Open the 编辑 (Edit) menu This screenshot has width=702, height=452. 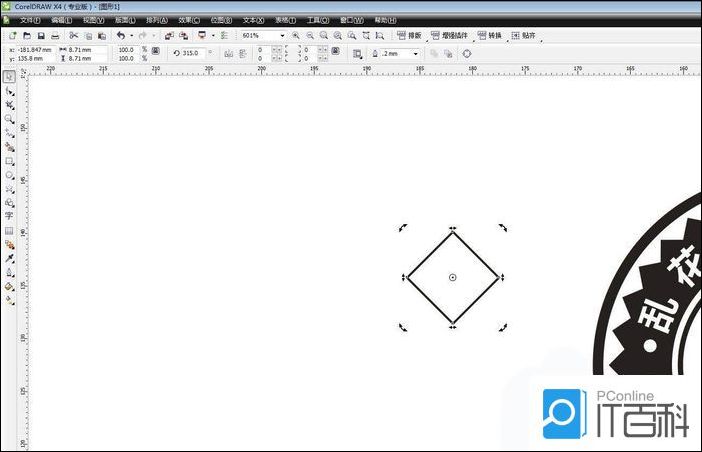click(x=61, y=20)
